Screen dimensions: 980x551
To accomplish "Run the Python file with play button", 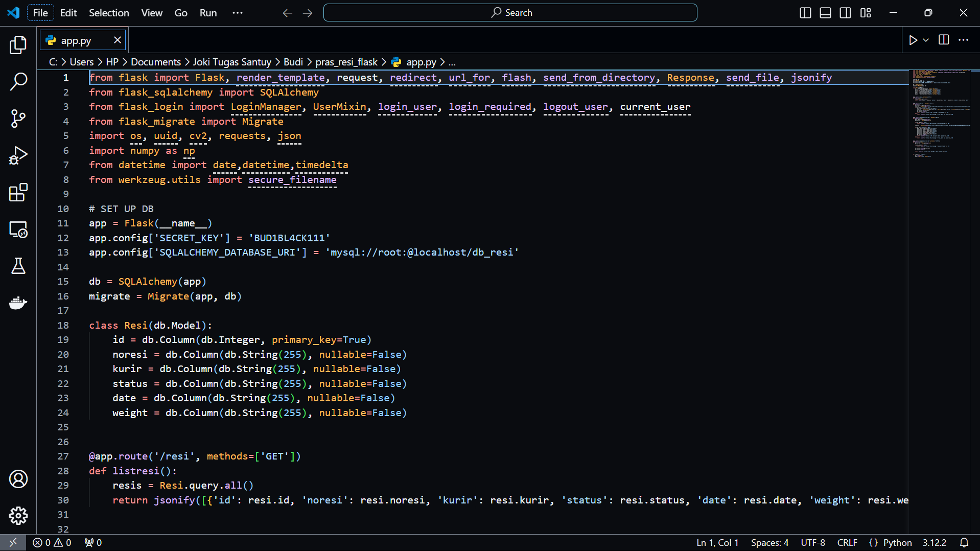I will coord(913,40).
